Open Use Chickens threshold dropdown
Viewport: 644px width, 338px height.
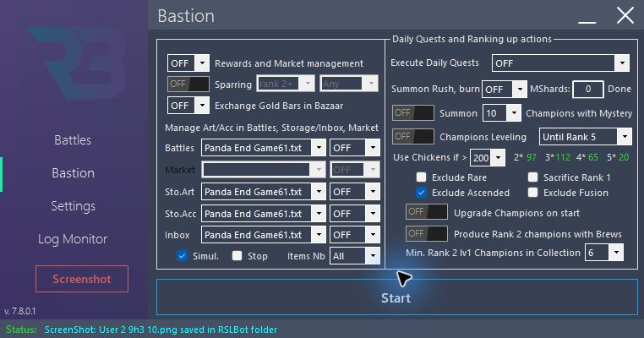[487, 158]
